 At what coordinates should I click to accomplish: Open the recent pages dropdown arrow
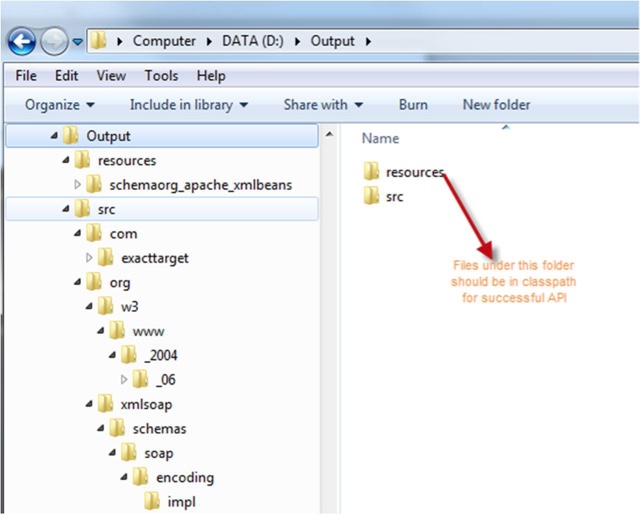point(78,42)
